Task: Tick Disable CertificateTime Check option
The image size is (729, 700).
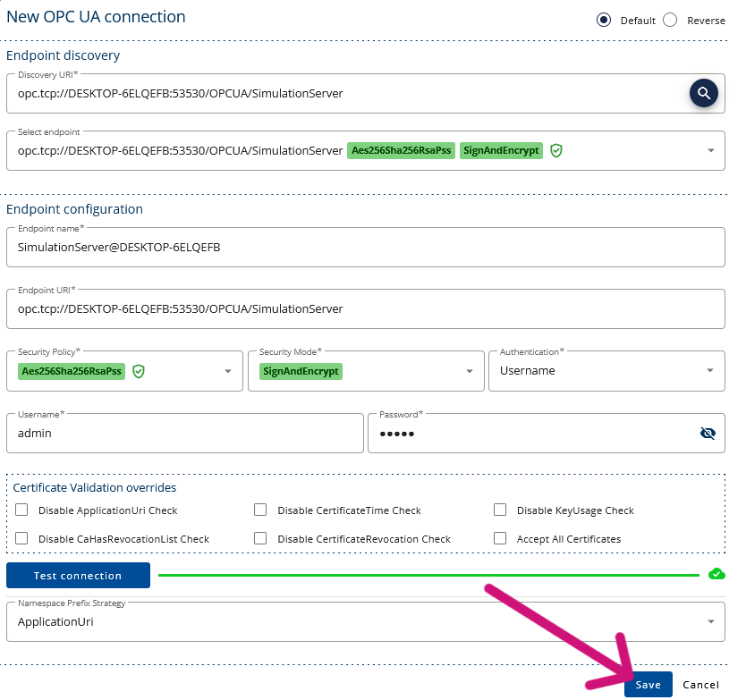Action: tap(260, 510)
